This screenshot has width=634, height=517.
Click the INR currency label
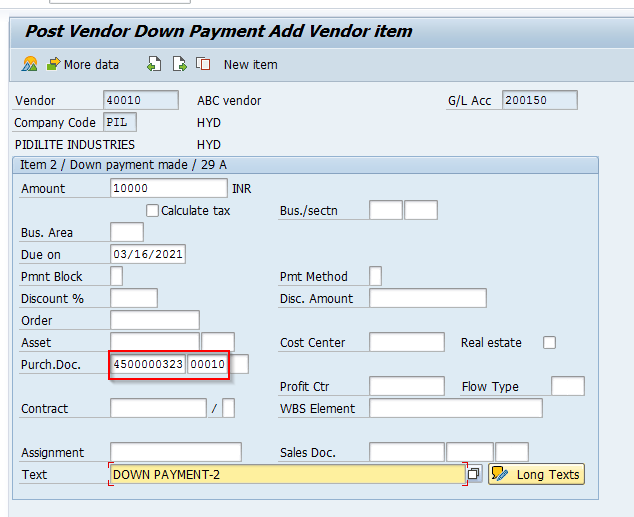(242, 188)
